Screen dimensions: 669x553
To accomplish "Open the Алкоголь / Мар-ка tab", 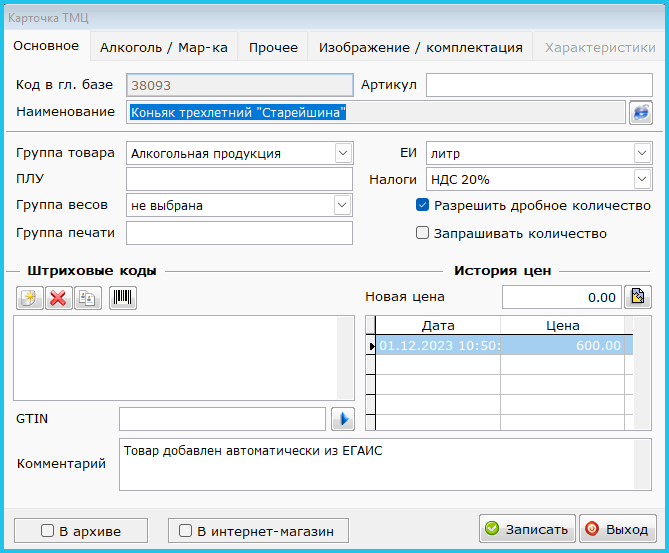I will coord(164,47).
